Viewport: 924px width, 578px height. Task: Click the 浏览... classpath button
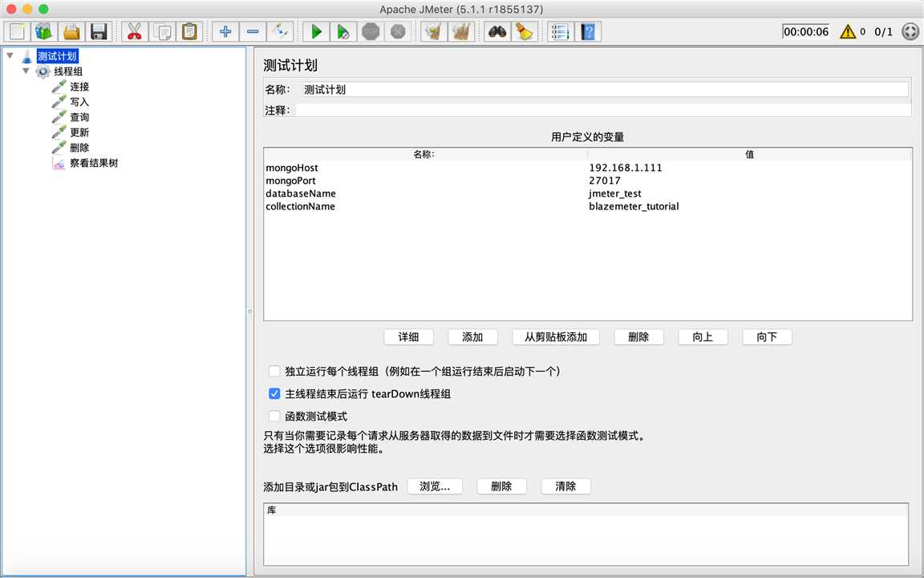[435, 486]
